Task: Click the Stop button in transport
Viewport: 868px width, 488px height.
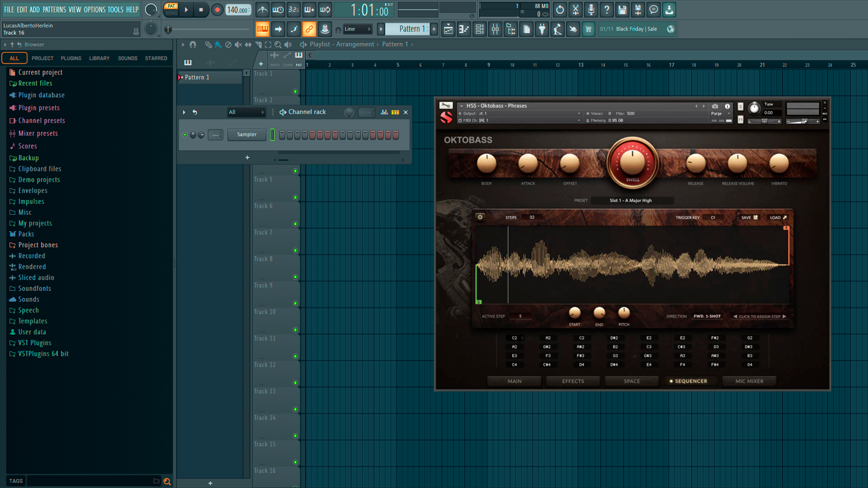Action: click(201, 10)
